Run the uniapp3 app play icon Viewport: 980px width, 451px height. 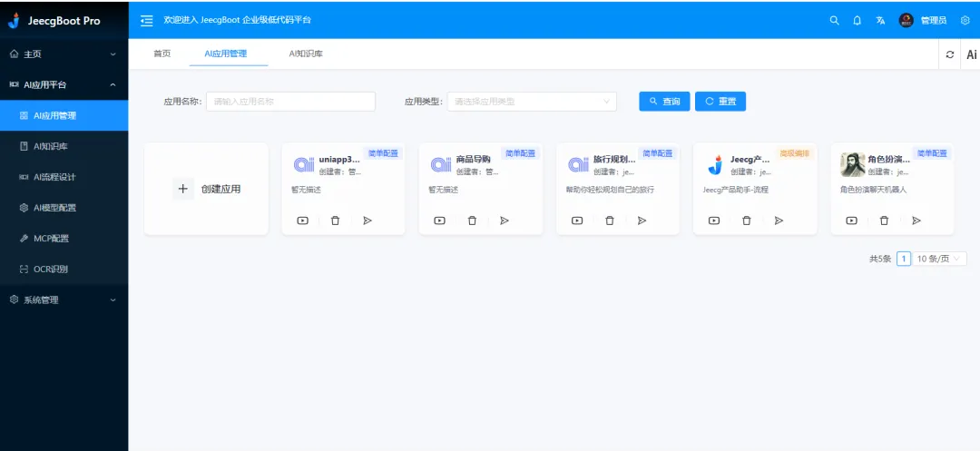click(302, 221)
